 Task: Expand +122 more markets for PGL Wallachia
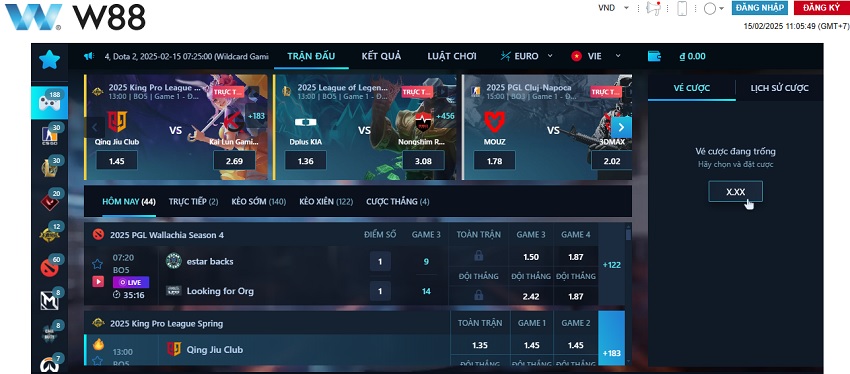click(x=611, y=265)
